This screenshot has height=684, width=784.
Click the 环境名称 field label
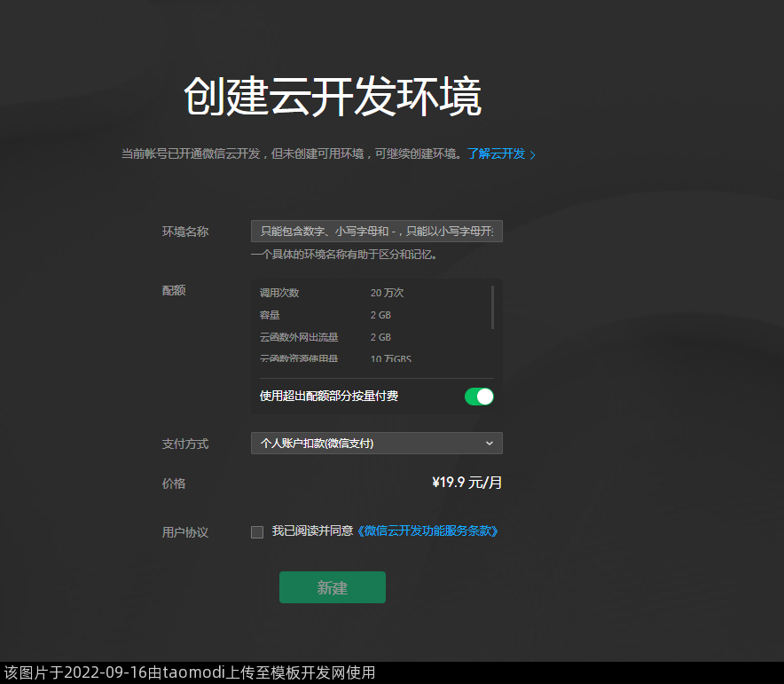click(x=185, y=232)
